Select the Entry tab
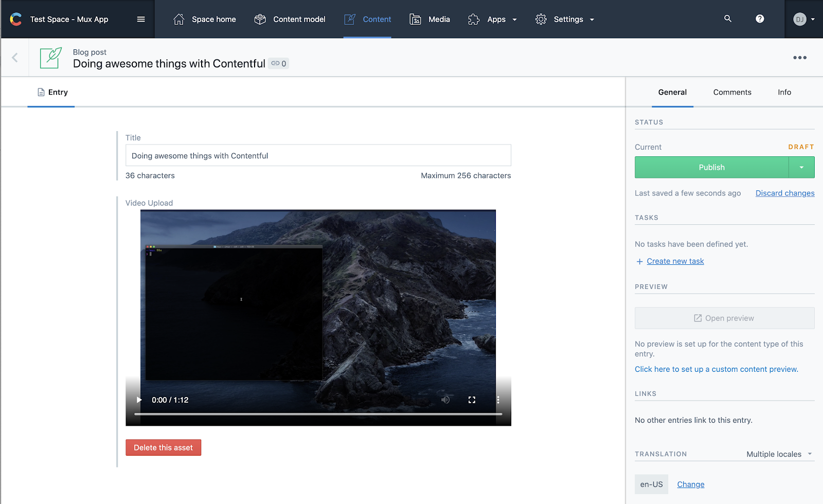This screenshot has height=504, width=823. tap(51, 92)
